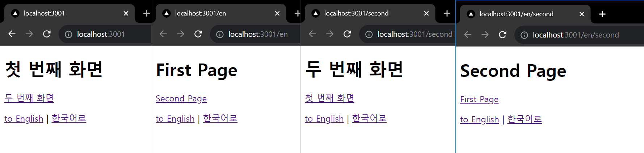Select the localhost:3001/second browser tab
Screen dimensions: 644x153
370,13
